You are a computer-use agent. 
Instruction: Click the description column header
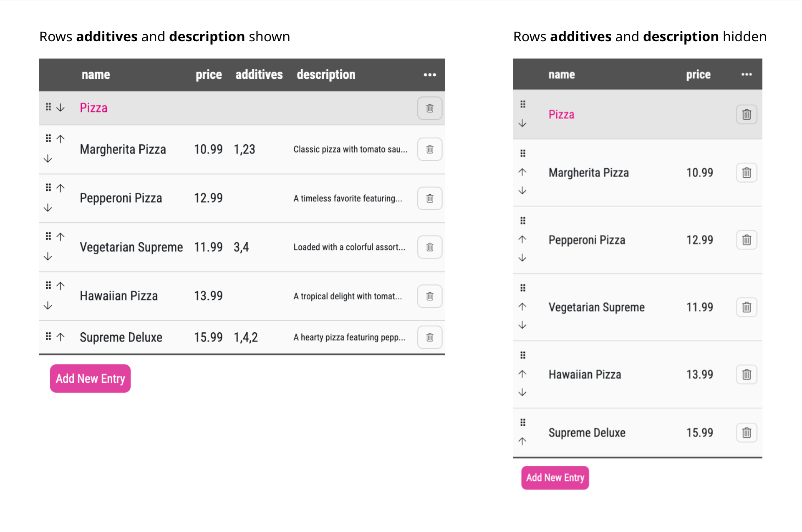[x=326, y=75]
